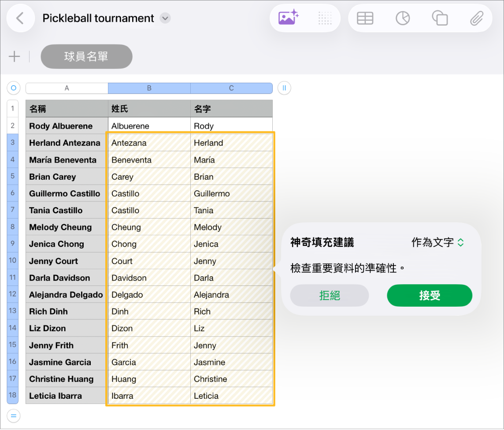Expand the add-column control beside column C

pyautogui.click(x=284, y=88)
